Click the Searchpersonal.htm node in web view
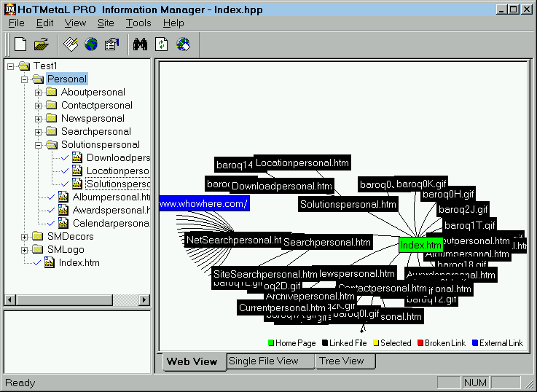 [327, 243]
